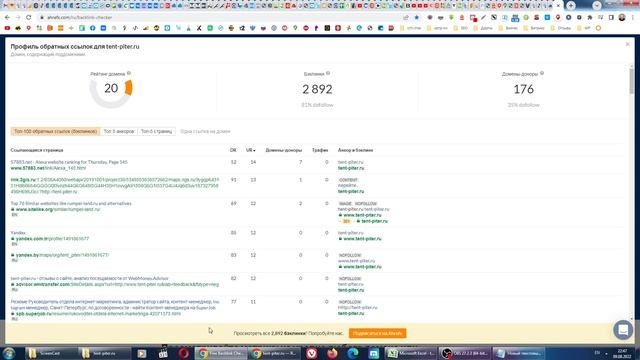This screenshot has height=360, width=640.
Task: Open yandex.com.tr profile link
Action: pyautogui.click(x=52, y=239)
